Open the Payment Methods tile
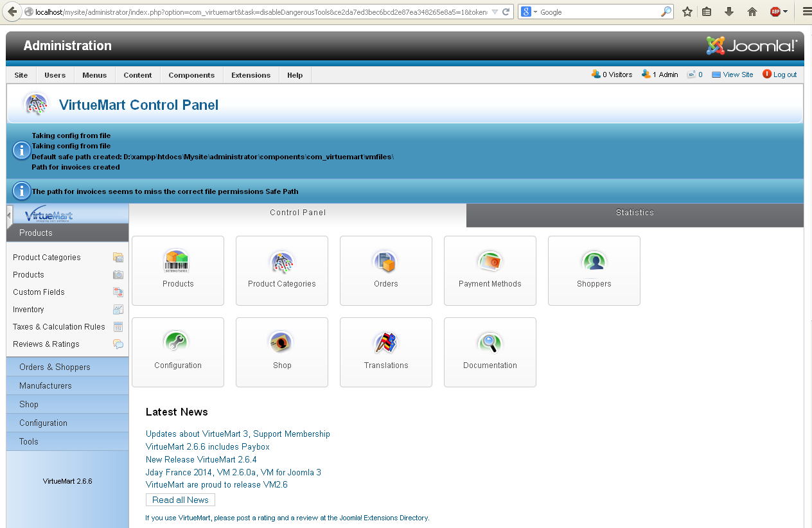Image resolution: width=812 pixels, height=528 pixels. pos(490,270)
